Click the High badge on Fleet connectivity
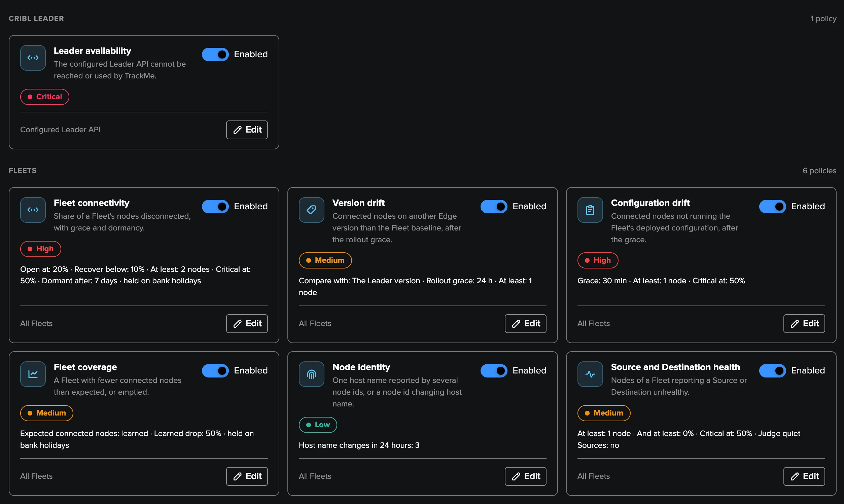 (x=41, y=249)
